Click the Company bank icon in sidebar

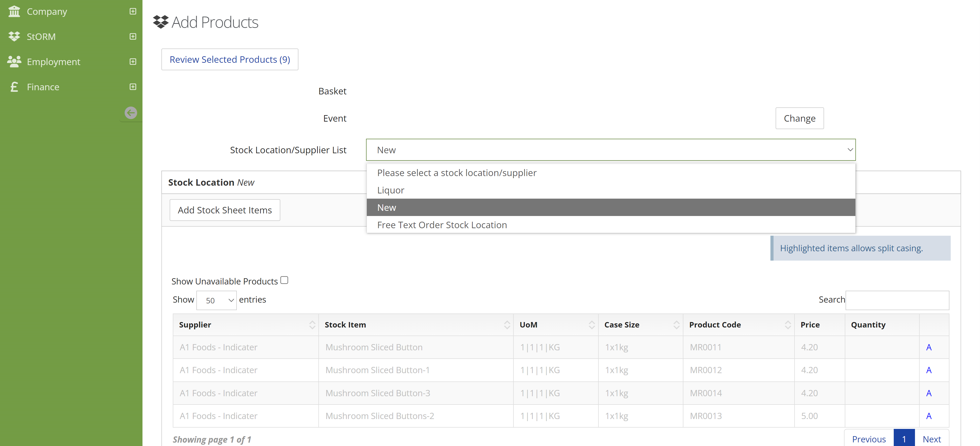click(14, 11)
